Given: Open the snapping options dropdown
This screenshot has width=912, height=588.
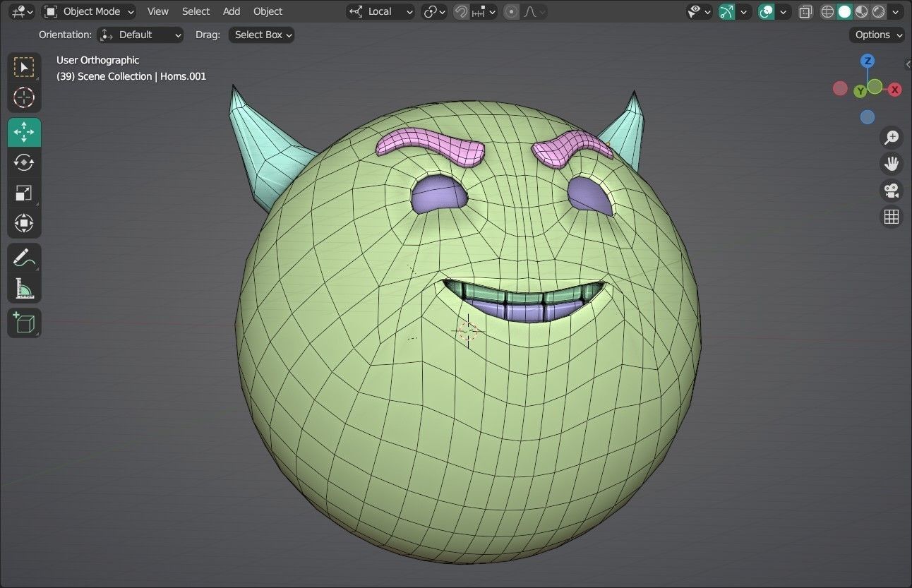Looking at the screenshot, I should tap(484, 11).
